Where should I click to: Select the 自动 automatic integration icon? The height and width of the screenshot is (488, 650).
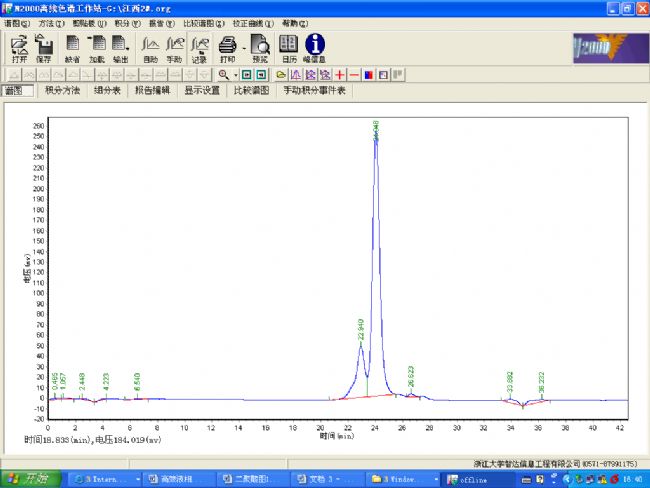[150, 47]
